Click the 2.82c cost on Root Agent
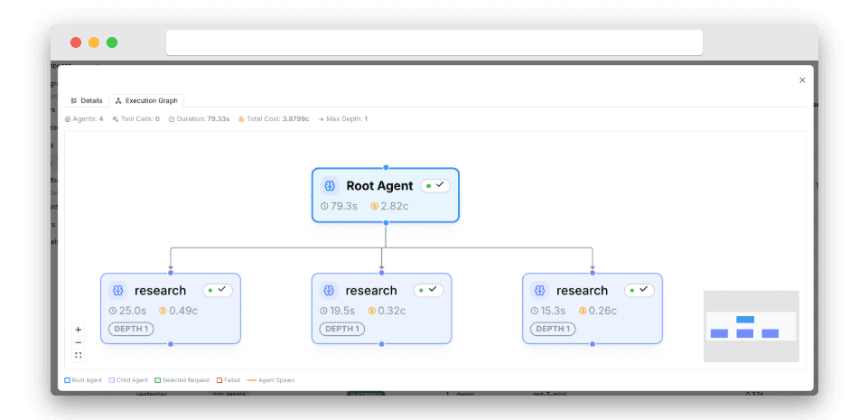 (395, 207)
